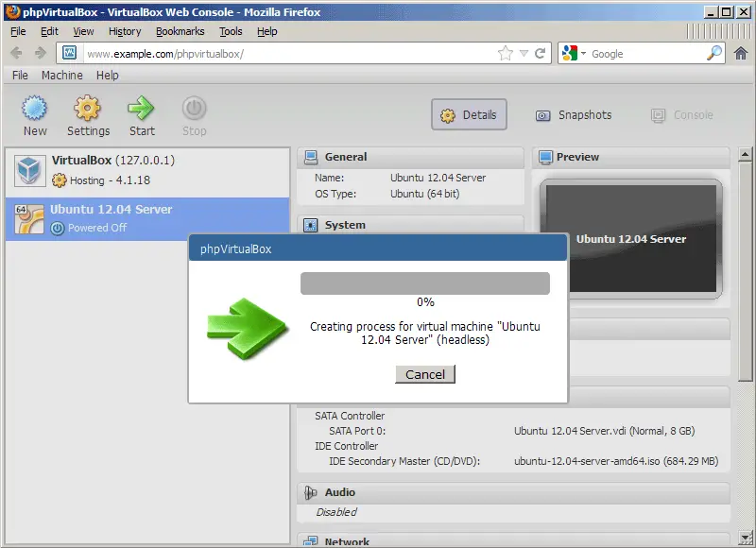This screenshot has height=548, width=756.
Task: Open the Firefox View menu
Action: 83,31
